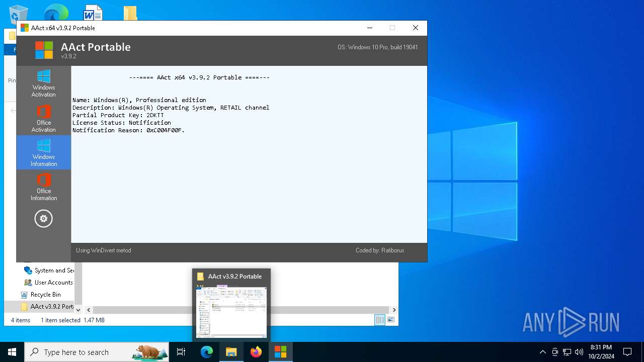Click OS build info text in header

pos(378,47)
